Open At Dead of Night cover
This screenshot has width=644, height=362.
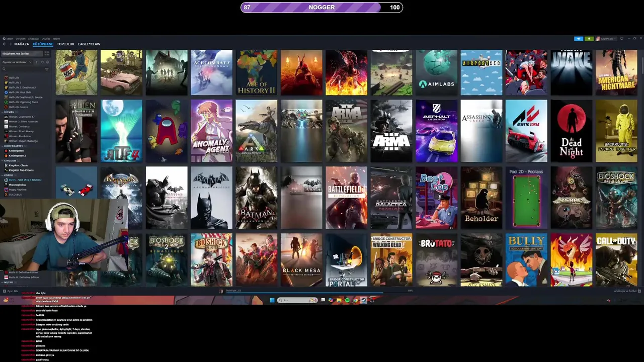click(572, 131)
